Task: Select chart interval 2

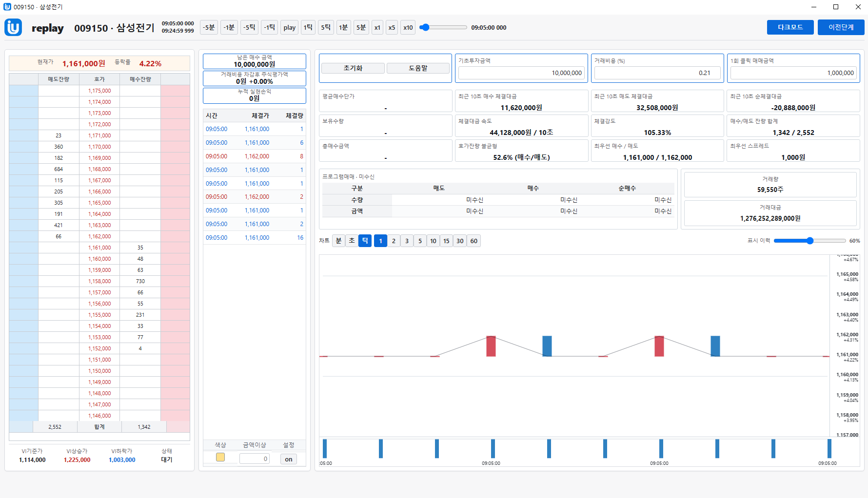Action: 394,241
